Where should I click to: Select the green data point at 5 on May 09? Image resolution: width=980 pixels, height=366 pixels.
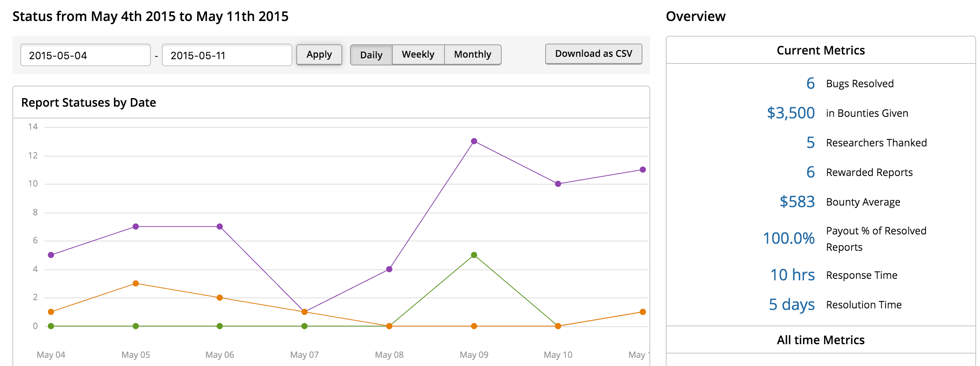(474, 255)
